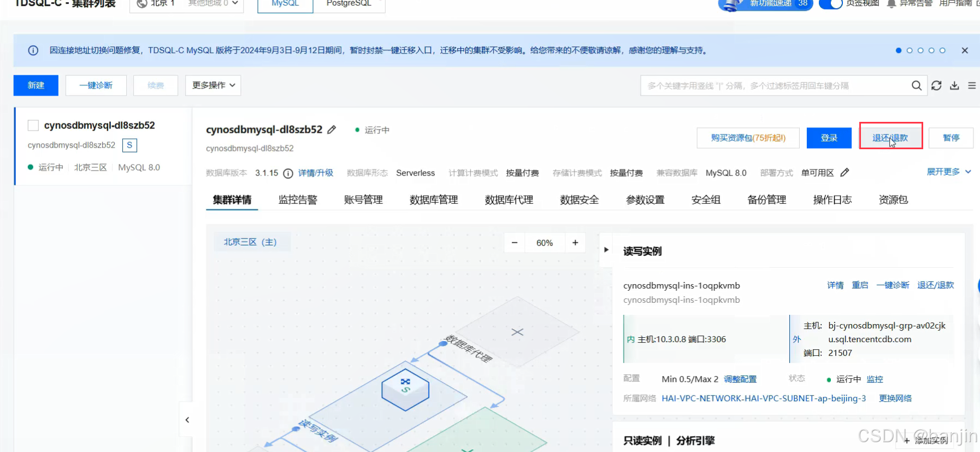
Task: Open the 更多操作 dropdown
Action: pos(213,85)
